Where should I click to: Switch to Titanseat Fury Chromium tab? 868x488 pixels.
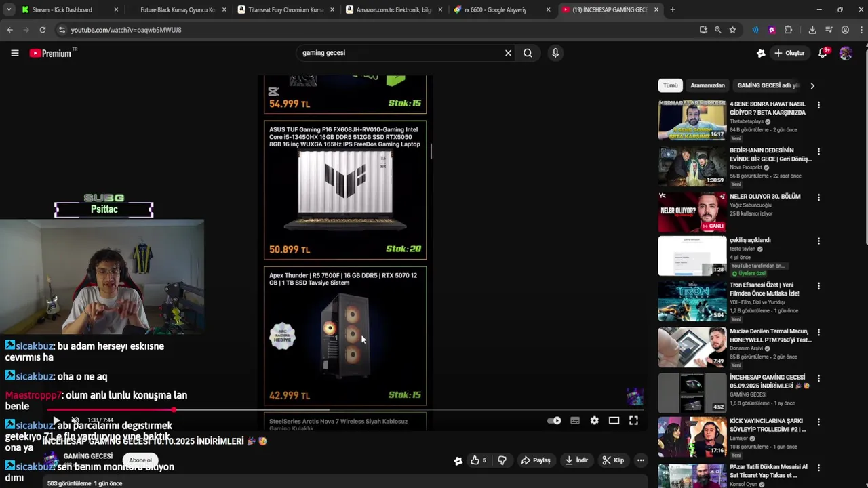[x=285, y=9]
